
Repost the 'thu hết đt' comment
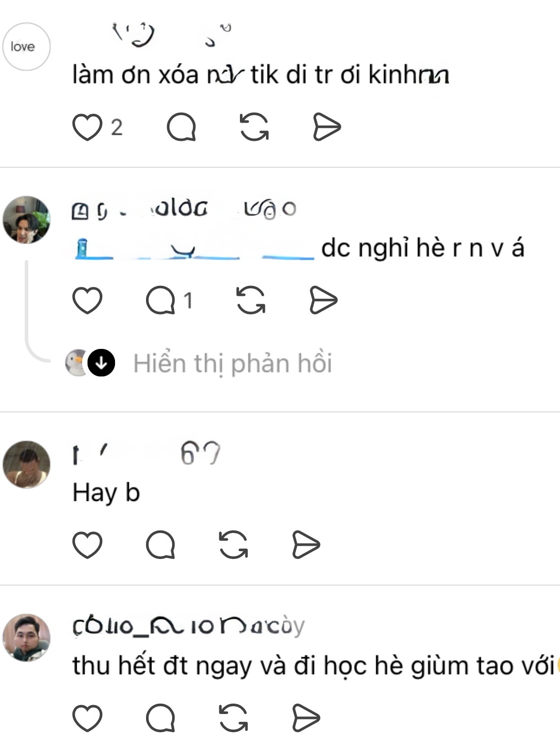point(233,718)
